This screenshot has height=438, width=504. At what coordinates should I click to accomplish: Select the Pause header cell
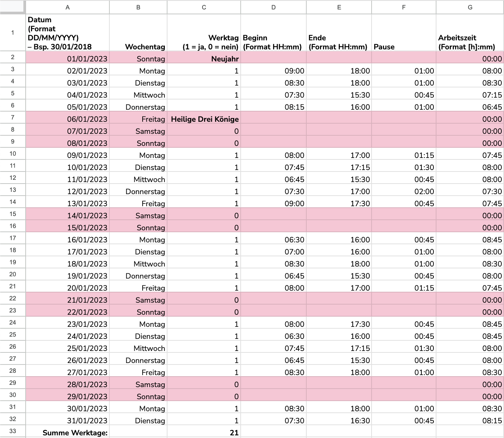(404, 33)
